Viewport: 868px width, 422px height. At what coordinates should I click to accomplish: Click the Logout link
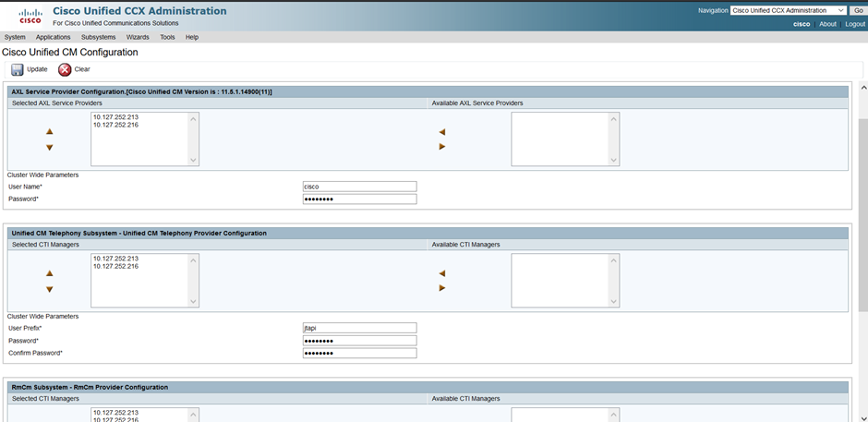[855, 24]
